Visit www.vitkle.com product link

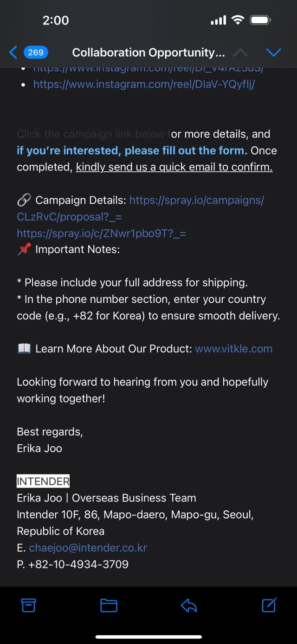[x=233, y=349]
